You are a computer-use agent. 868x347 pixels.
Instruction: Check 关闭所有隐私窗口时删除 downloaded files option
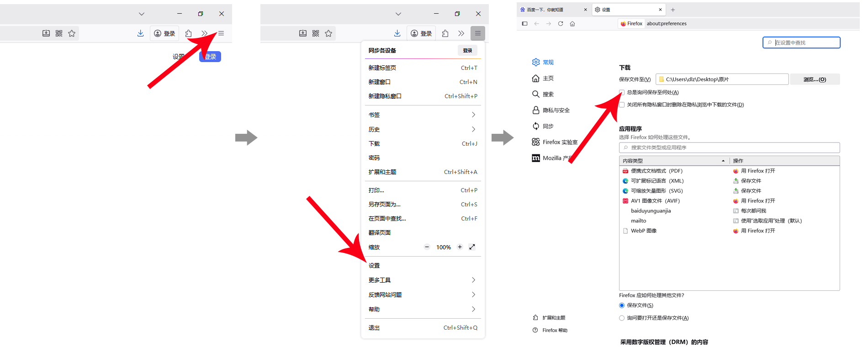(x=622, y=105)
